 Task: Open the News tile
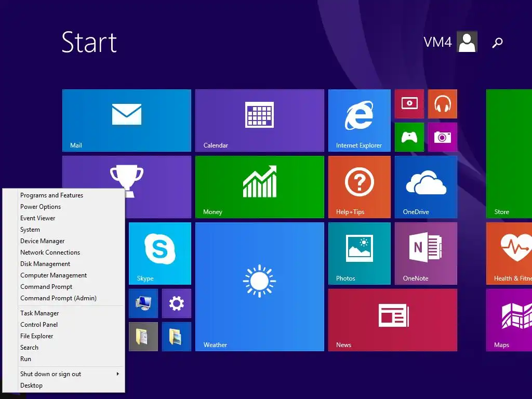[x=393, y=320]
